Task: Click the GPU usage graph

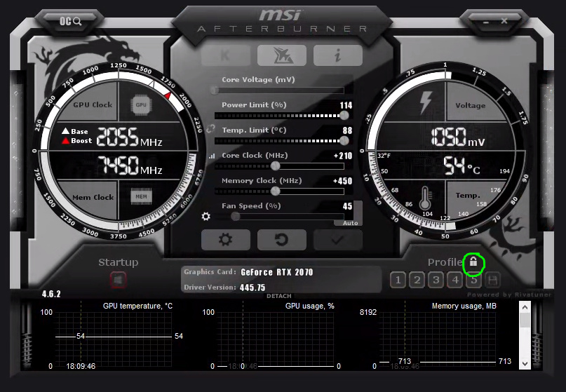Action: pyautogui.click(x=276, y=339)
